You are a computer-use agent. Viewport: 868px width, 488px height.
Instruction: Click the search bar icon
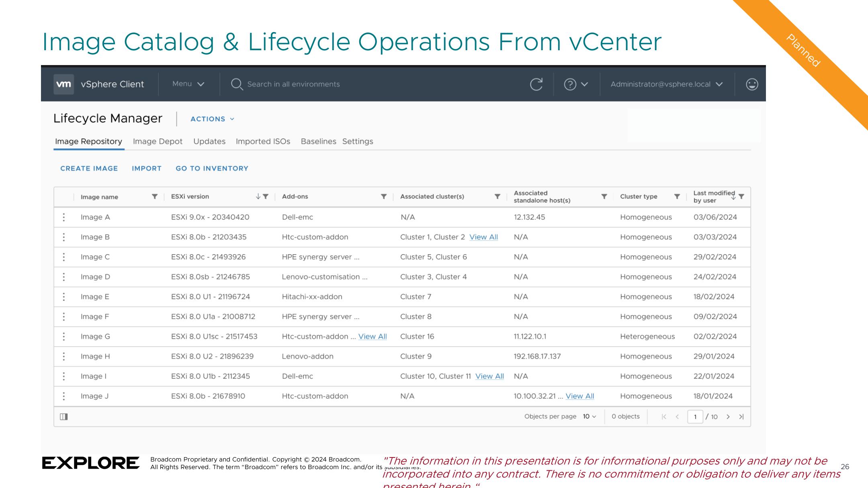(x=236, y=84)
